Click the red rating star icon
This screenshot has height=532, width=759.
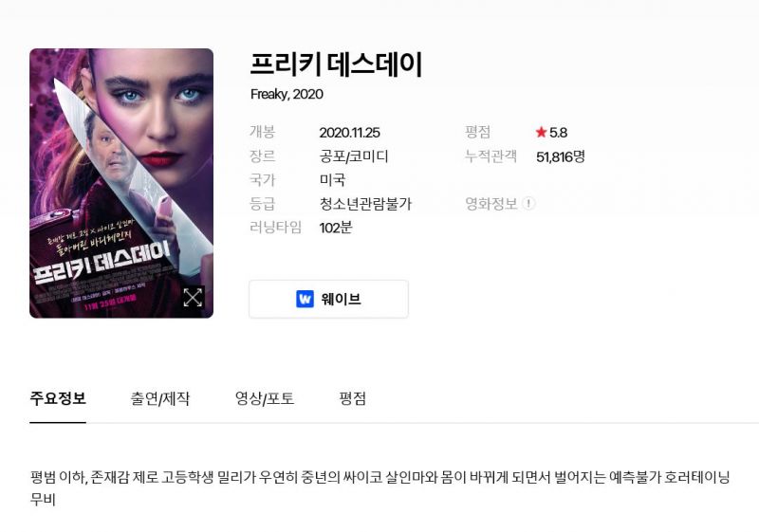click(x=541, y=132)
